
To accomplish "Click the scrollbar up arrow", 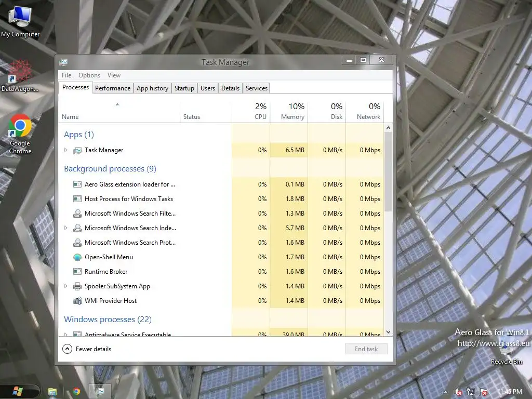I will click(x=389, y=128).
